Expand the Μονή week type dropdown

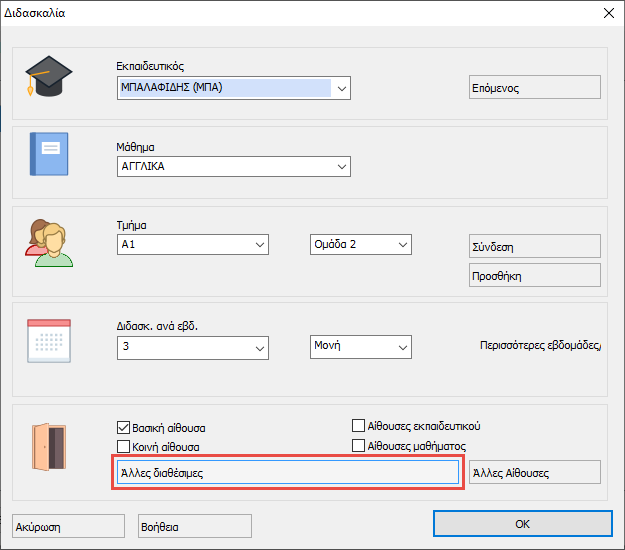[402, 347]
